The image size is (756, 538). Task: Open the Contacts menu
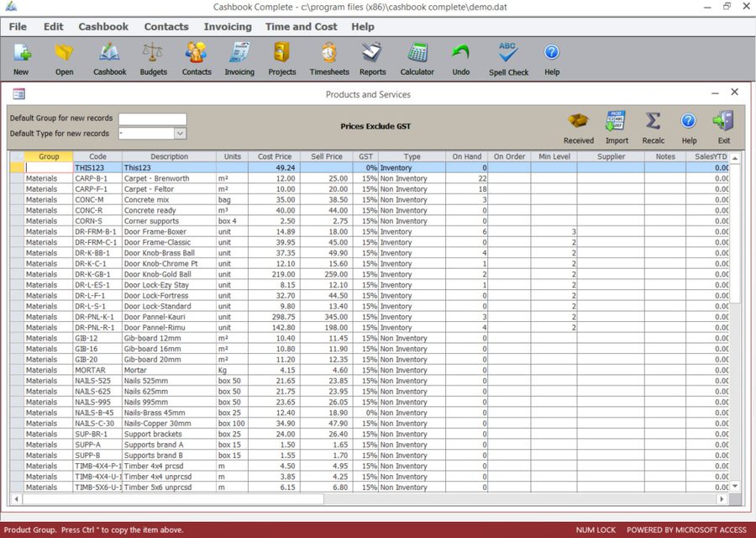pos(166,27)
